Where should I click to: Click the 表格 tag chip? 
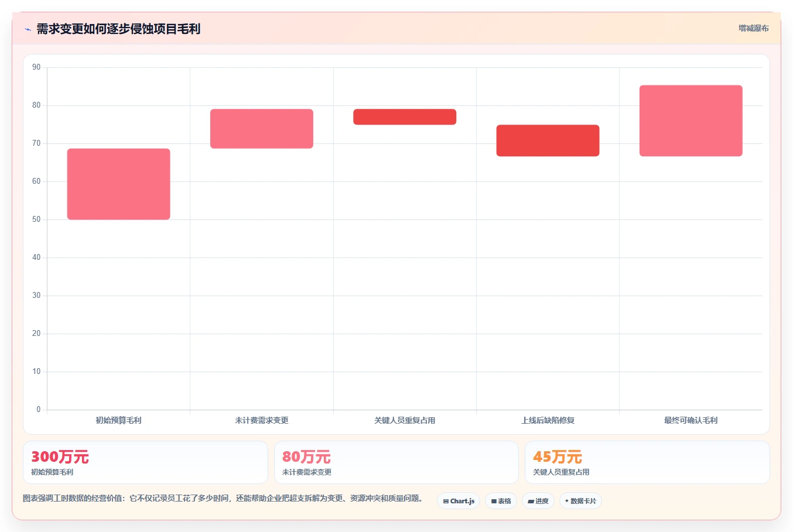pos(501,501)
